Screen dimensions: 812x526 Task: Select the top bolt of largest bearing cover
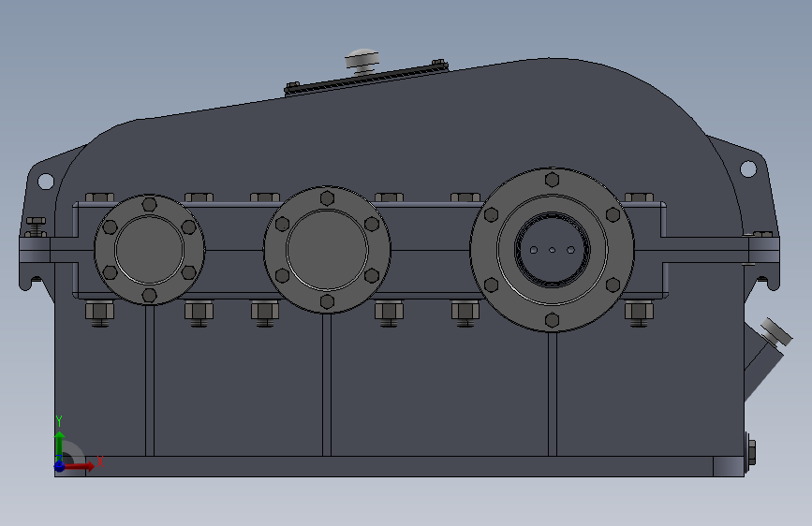pos(552,180)
